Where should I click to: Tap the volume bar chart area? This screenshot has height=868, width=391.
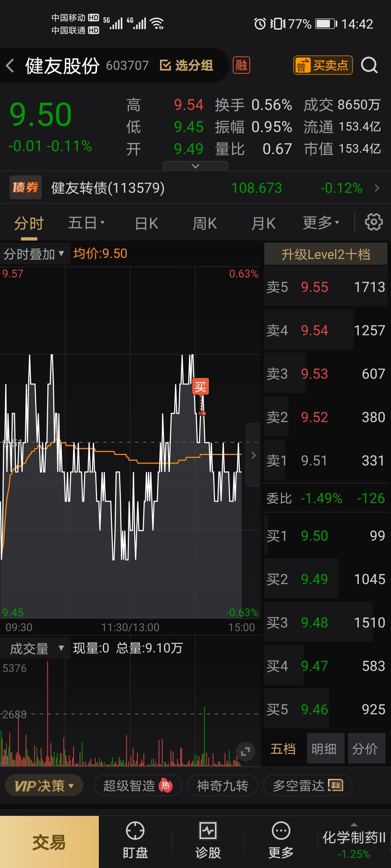pyautogui.click(x=130, y=712)
